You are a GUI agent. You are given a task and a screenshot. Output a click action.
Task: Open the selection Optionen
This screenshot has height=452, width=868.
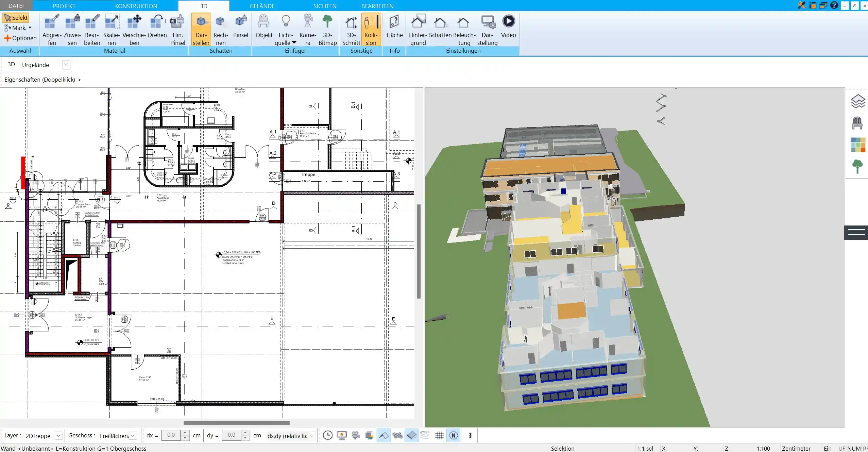[20, 38]
